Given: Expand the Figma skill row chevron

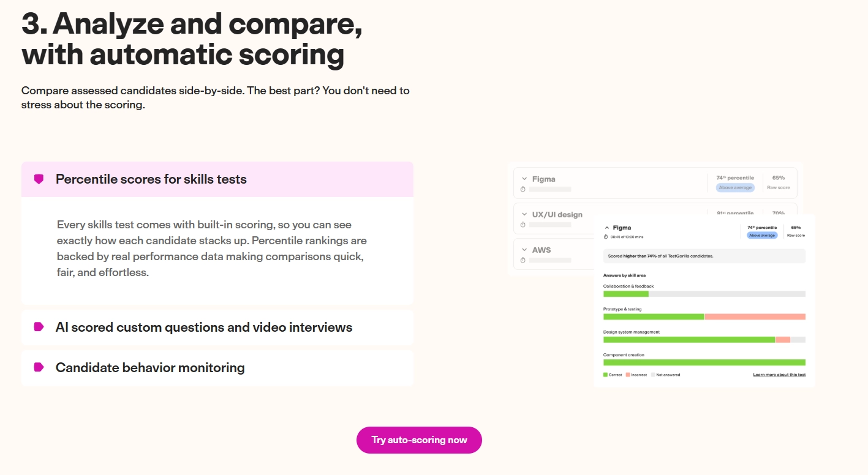Looking at the screenshot, I should pyautogui.click(x=524, y=178).
